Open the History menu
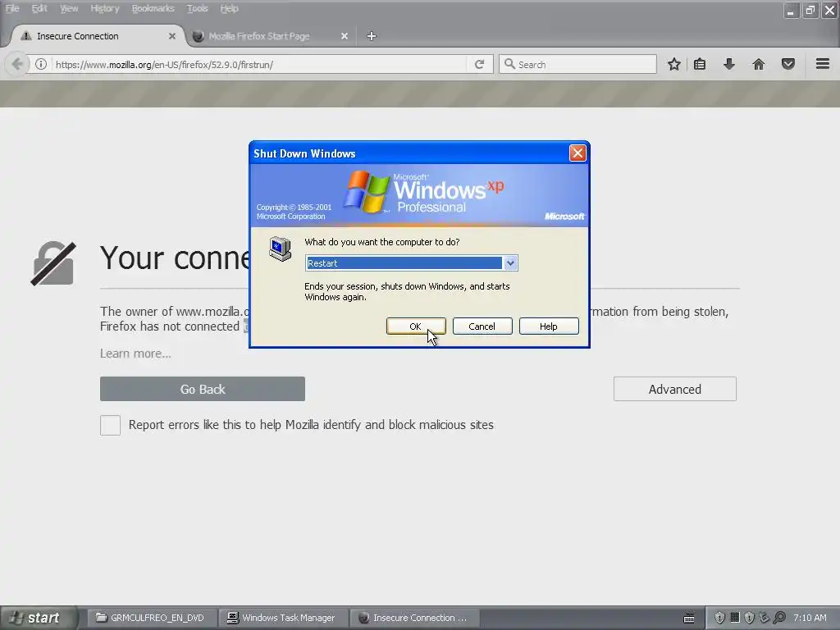The height and width of the screenshot is (630, 840). pyautogui.click(x=104, y=8)
